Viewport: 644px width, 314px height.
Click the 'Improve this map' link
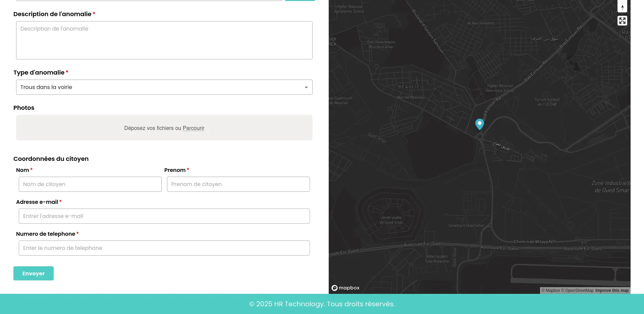[612, 290]
